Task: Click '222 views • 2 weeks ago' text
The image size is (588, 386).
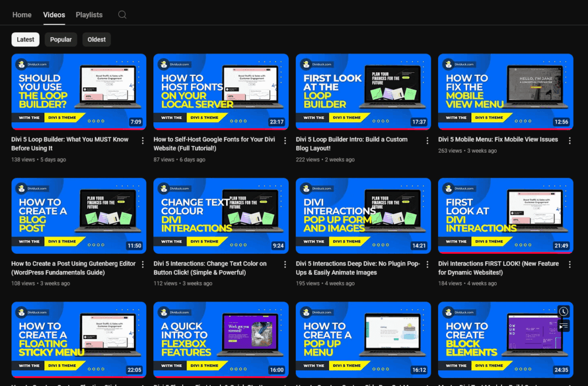Action: [325, 160]
